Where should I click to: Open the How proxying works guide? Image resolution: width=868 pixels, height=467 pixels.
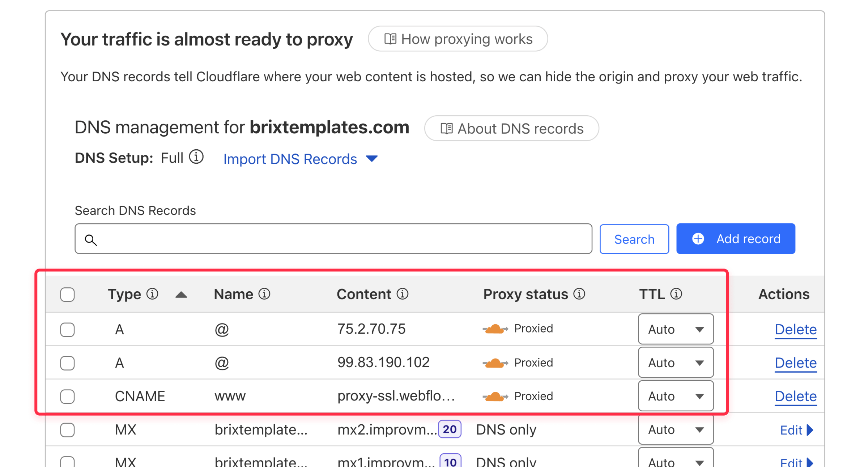[458, 39]
